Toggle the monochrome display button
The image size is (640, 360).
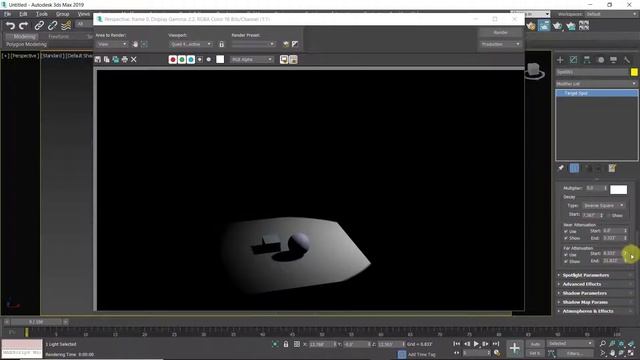(x=209, y=60)
